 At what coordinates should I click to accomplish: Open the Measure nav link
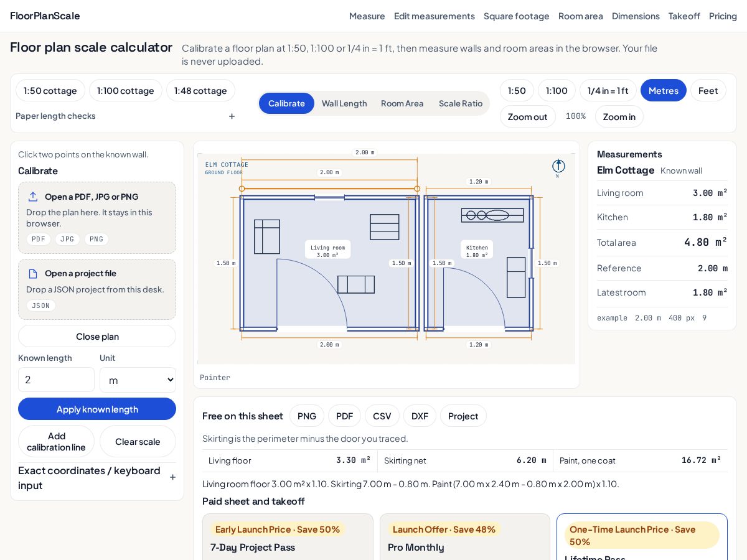pyautogui.click(x=367, y=16)
